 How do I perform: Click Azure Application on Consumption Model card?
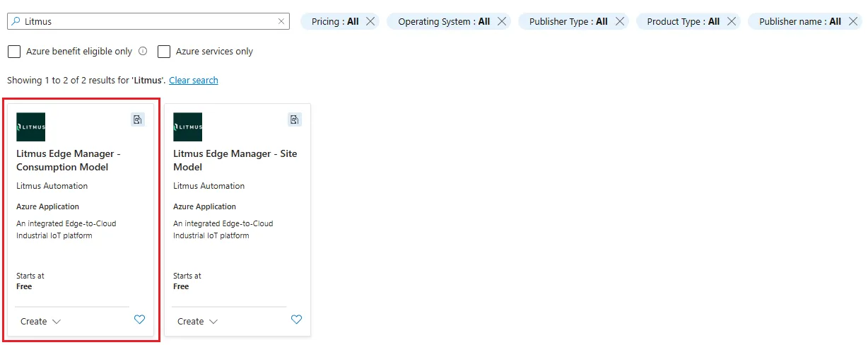point(48,207)
